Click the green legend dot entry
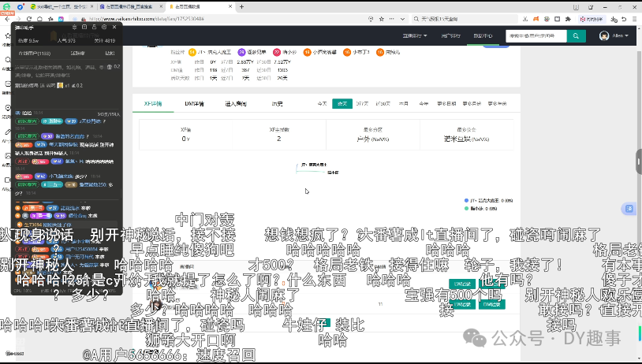Viewport: 642px width, 364px height. (481, 209)
